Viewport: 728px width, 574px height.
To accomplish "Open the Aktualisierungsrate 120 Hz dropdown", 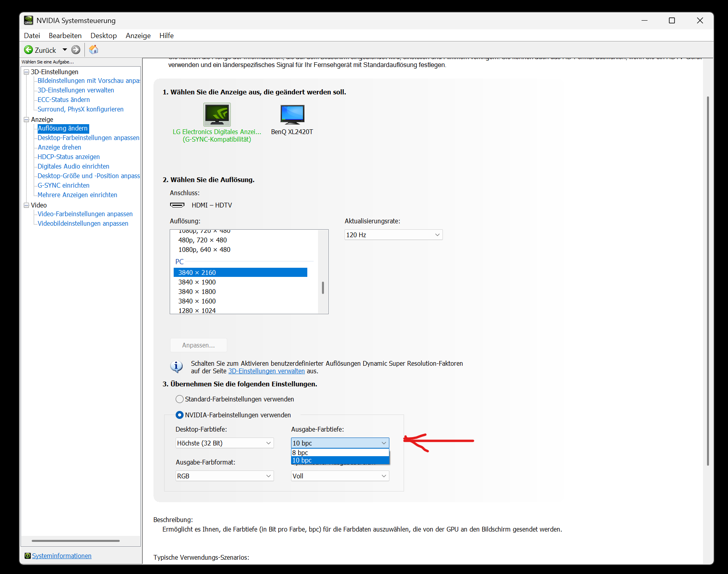I will tap(393, 235).
